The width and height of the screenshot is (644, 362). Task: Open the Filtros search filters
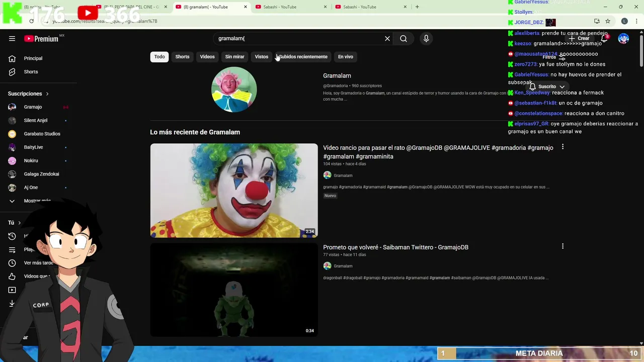pyautogui.click(x=554, y=57)
